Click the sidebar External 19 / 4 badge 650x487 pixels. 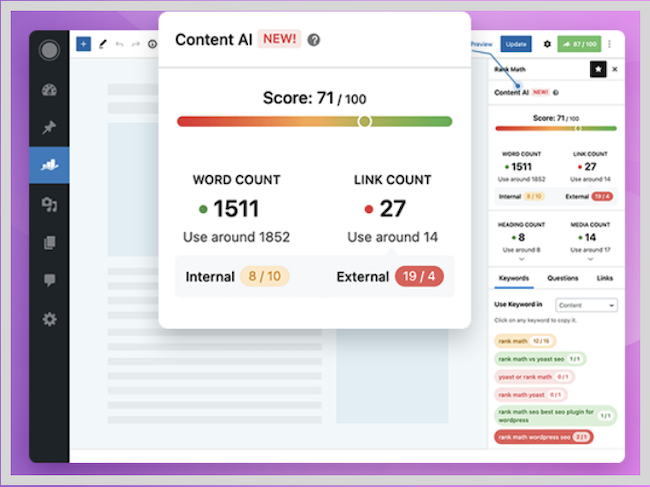point(602,196)
